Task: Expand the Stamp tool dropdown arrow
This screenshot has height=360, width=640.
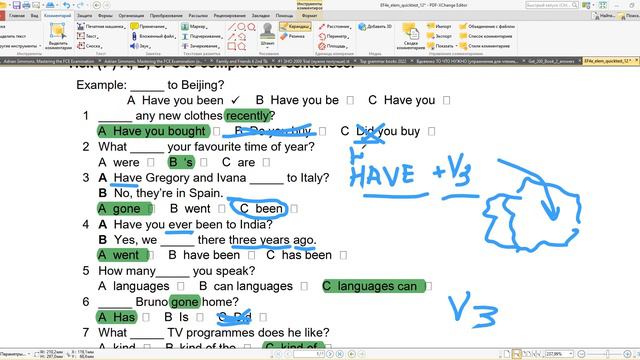Action: (x=268, y=47)
